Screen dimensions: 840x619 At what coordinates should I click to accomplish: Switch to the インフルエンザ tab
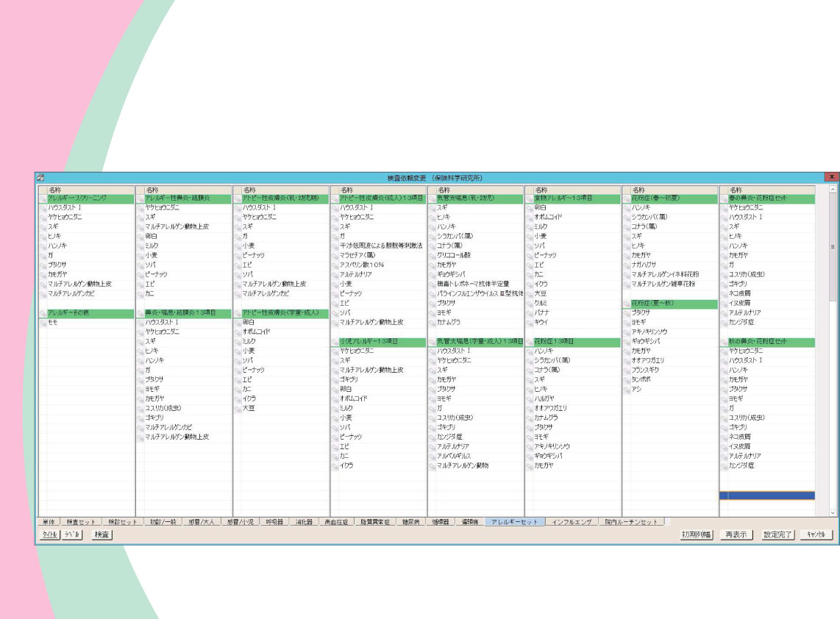coord(572,522)
